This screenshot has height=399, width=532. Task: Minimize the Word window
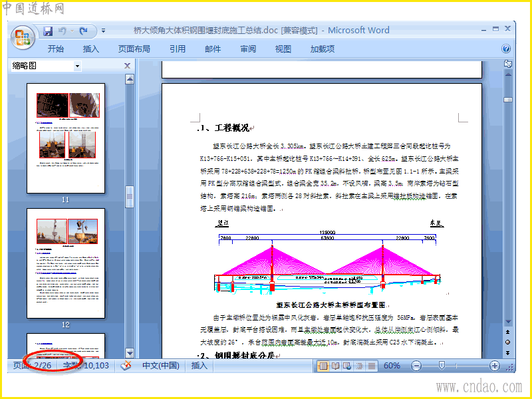click(x=484, y=30)
